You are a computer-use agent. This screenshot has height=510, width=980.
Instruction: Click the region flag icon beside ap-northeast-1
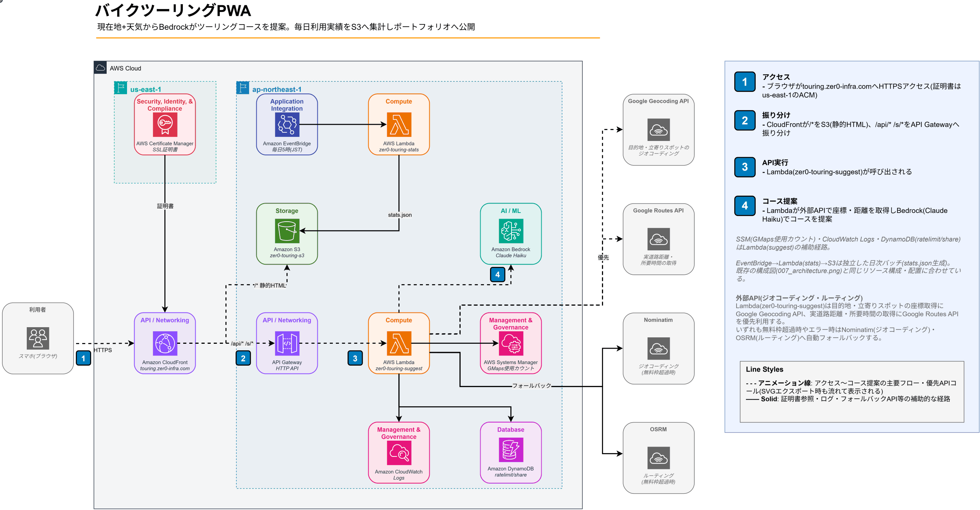pos(243,88)
